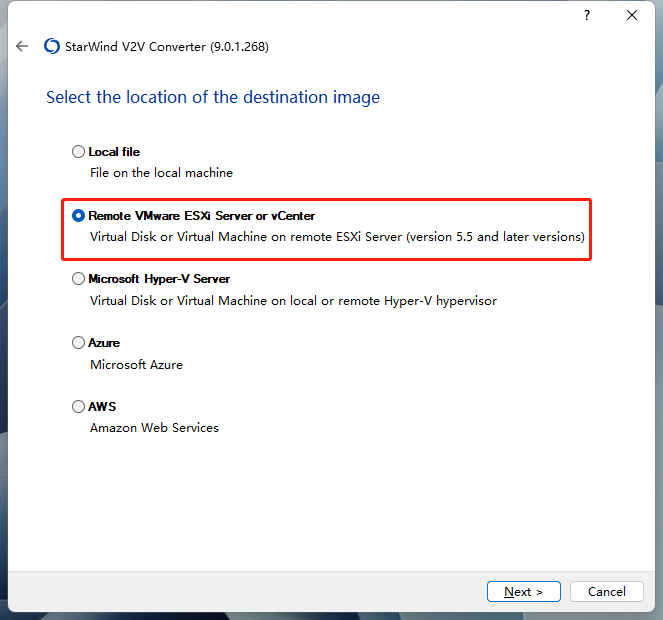Select the AWS radio button
Screen dimensions: 663x620
tap(79, 407)
